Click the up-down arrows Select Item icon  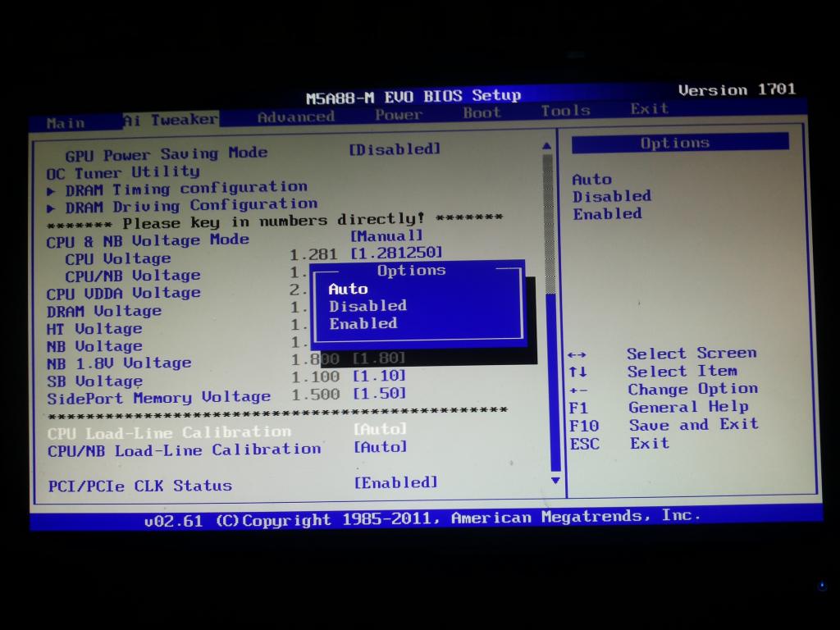[x=577, y=372]
